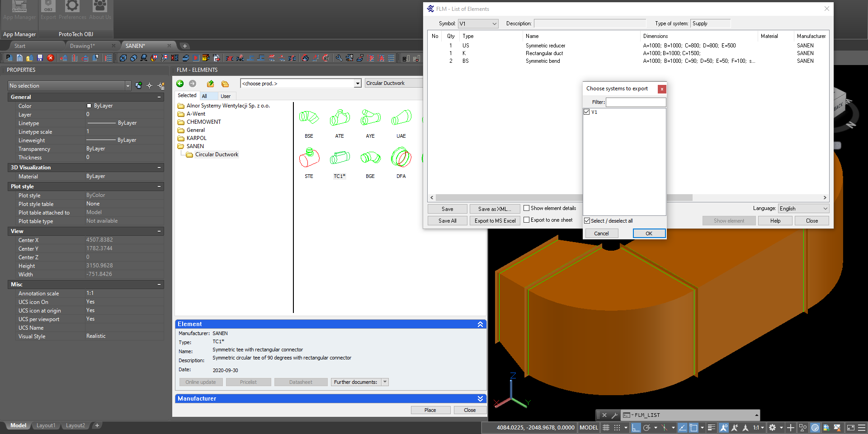Click Export to MS Excel button
Image resolution: width=868 pixels, height=434 pixels.
[x=495, y=221]
